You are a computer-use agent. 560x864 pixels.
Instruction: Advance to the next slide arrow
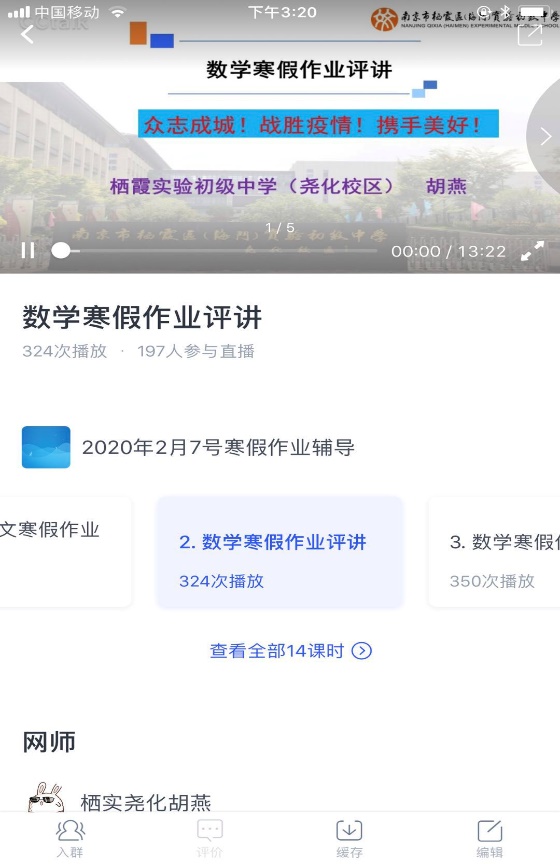[x=546, y=136]
